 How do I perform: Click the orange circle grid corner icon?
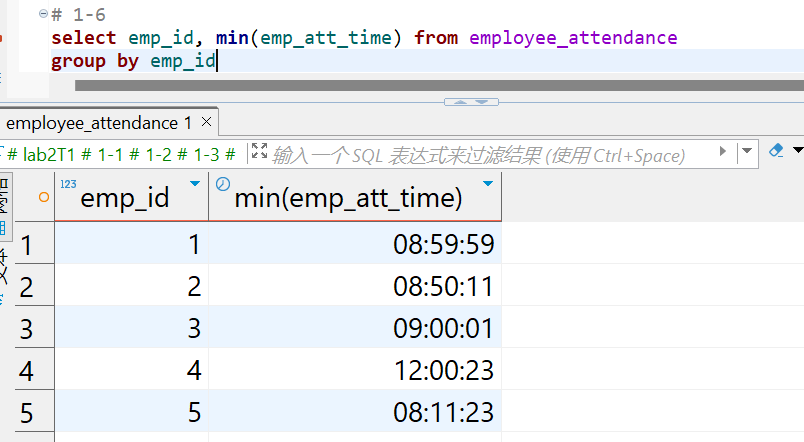click(43, 197)
